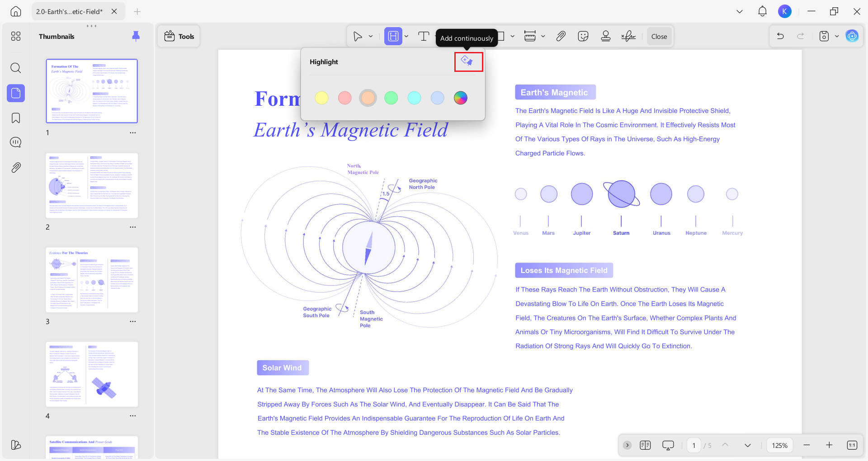
Task: Open the UPDF AI assistant icon
Action: (x=852, y=36)
